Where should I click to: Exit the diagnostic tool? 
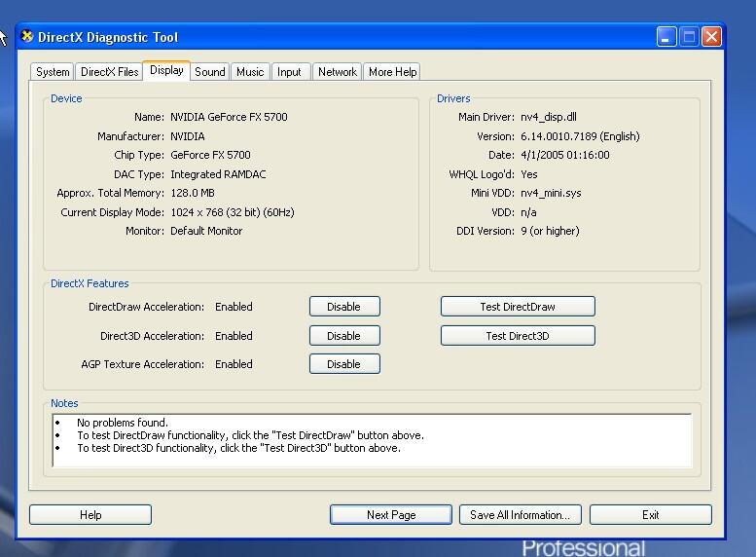pos(650,514)
